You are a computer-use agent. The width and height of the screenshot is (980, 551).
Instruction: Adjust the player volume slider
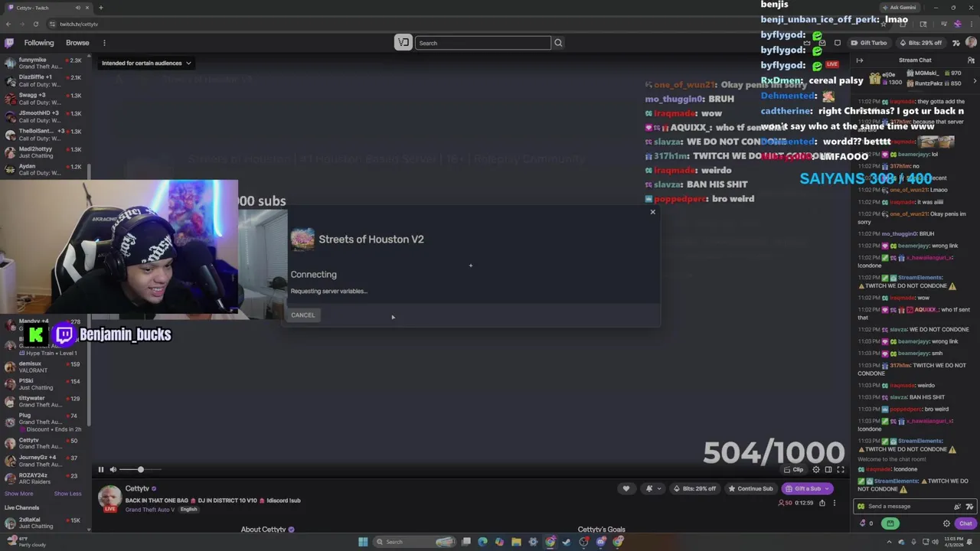tap(142, 469)
